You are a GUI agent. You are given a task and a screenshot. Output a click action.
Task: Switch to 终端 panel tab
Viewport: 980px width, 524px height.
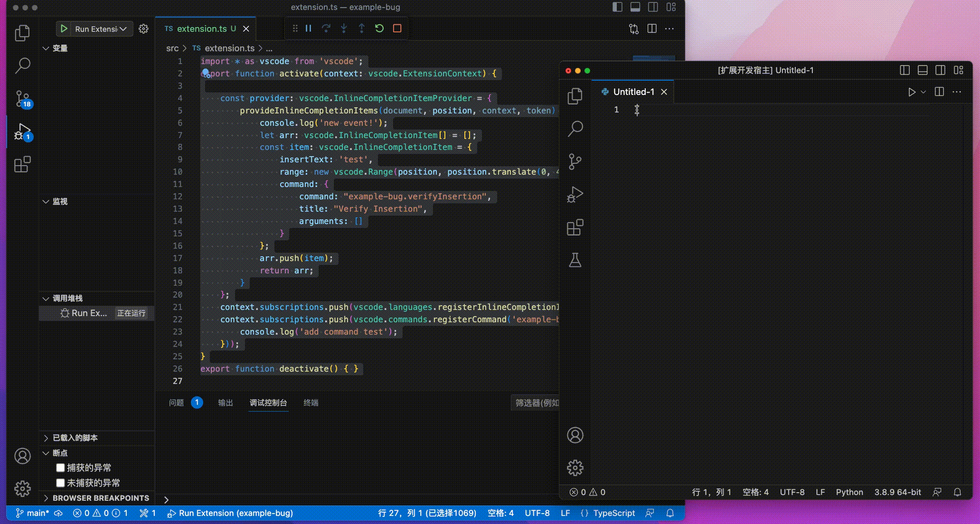tap(311, 403)
